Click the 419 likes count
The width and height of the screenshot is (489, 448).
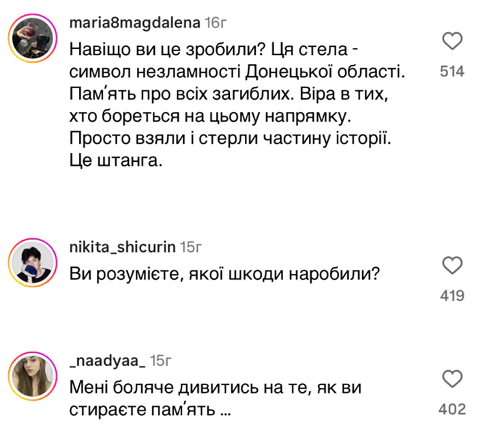click(451, 295)
